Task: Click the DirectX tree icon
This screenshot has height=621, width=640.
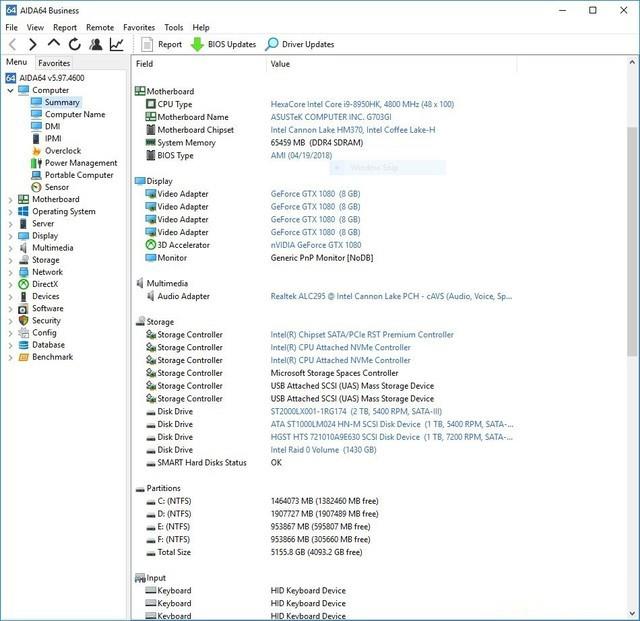Action: [23, 284]
